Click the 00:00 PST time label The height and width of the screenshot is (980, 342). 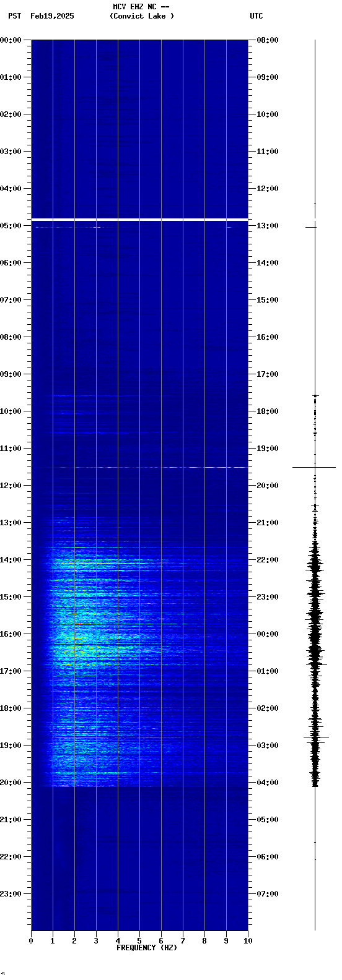point(11,40)
